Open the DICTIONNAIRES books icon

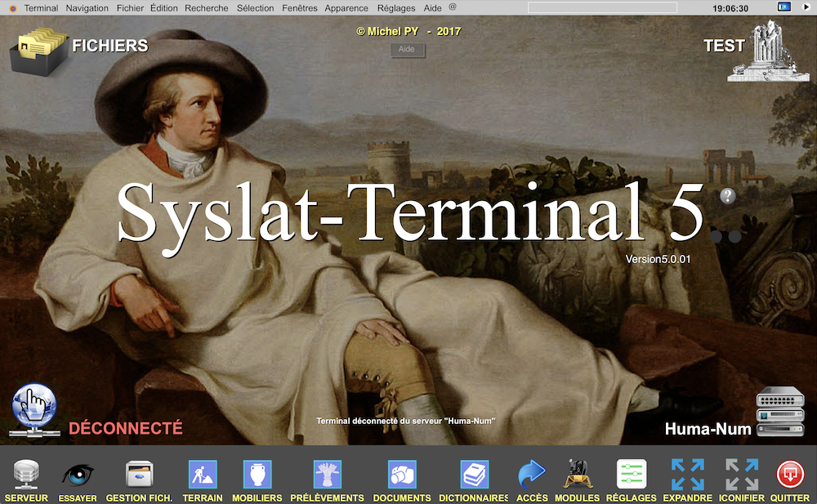coord(474,474)
